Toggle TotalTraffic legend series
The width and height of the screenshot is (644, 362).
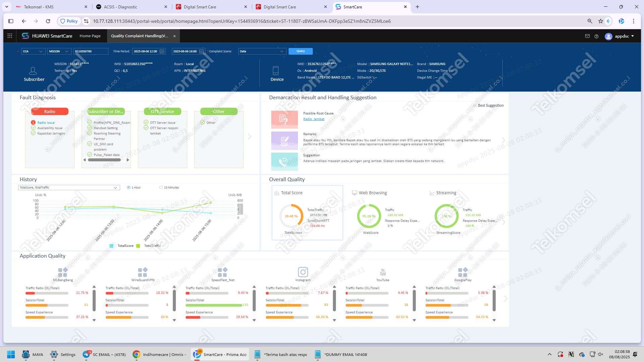click(149, 246)
